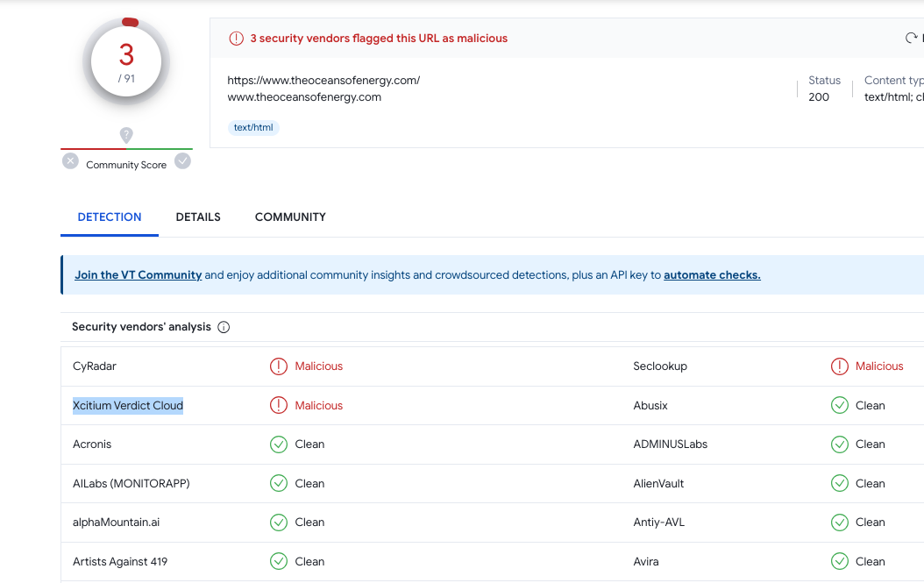Click info icon beside Security vendors' analysis
This screenshot has width=924, height=583.
224,327
